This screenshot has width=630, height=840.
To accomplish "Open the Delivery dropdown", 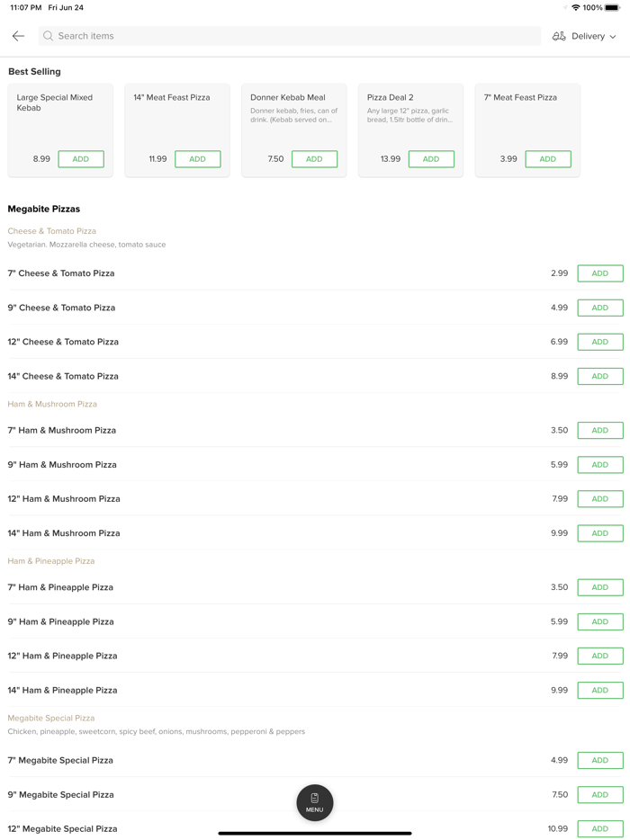I will 584,36.
